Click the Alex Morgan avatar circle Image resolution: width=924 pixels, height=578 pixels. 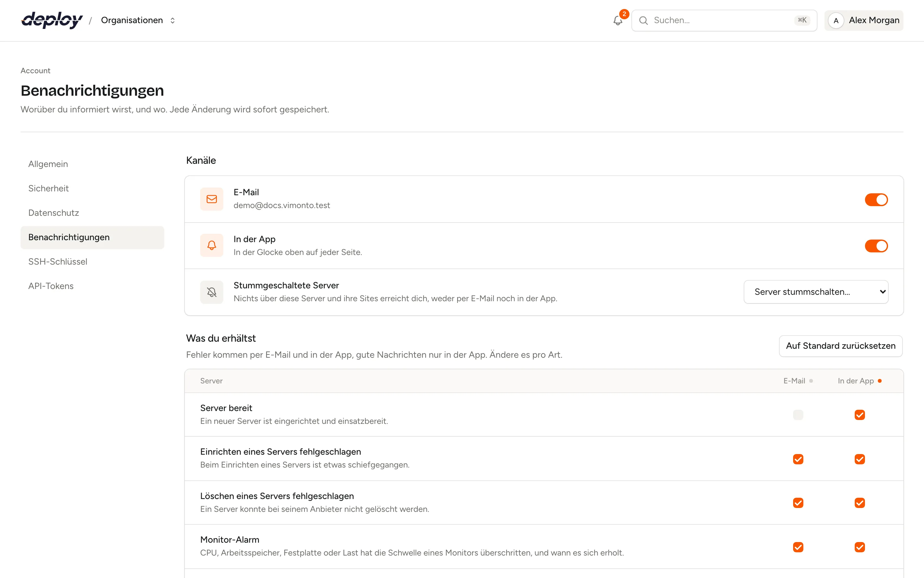click(836, 21)
